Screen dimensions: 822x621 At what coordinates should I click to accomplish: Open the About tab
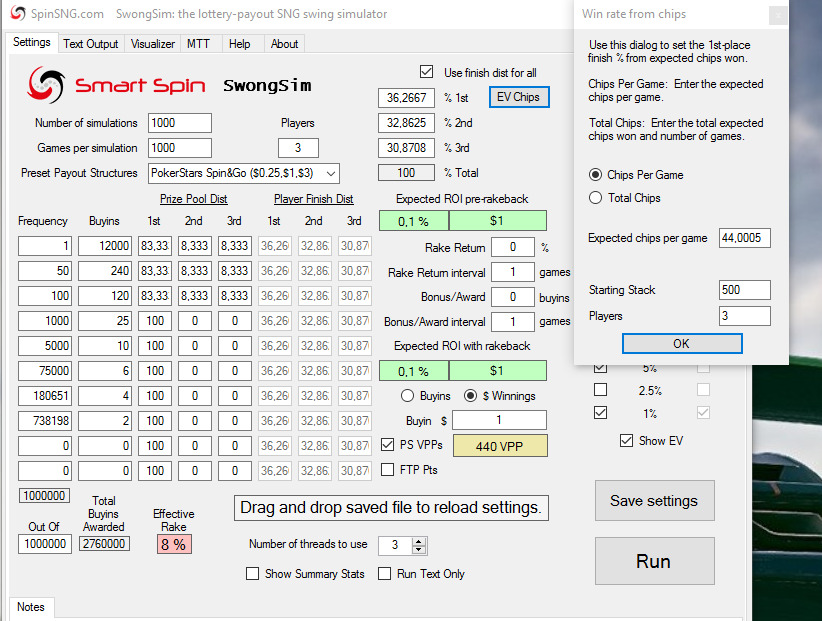point(284,44)
